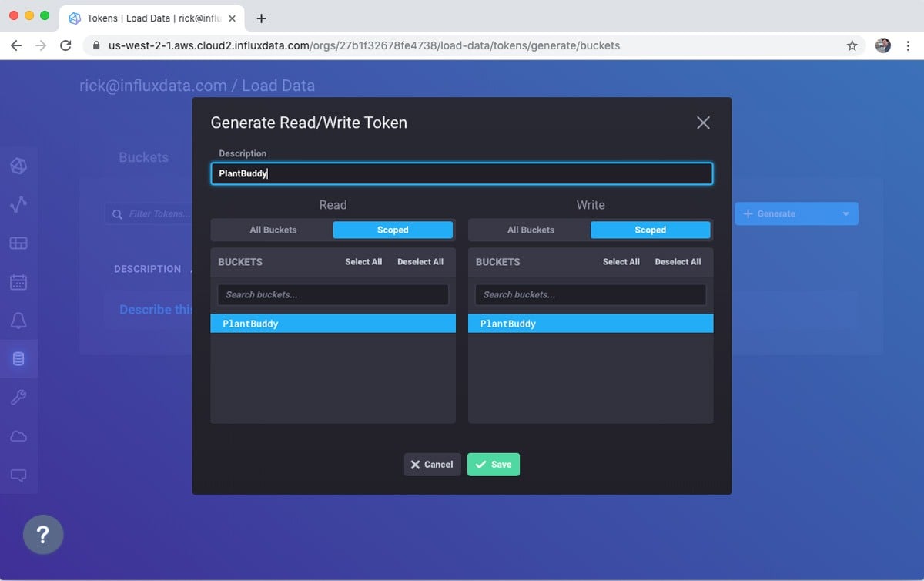
Task: Open the Generate button dropdown arrow
Action: click(x=845, y=213)
